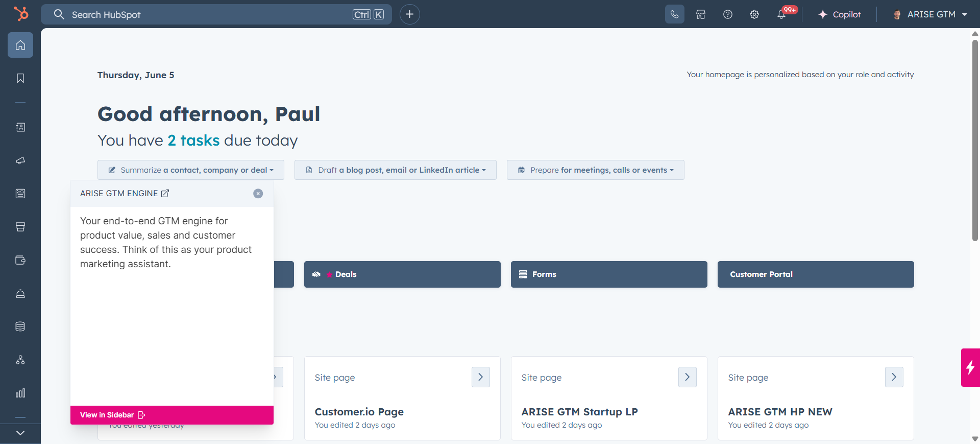Click the HubSpot sprocket logo
980x444 pixels.
pos(20,14)
